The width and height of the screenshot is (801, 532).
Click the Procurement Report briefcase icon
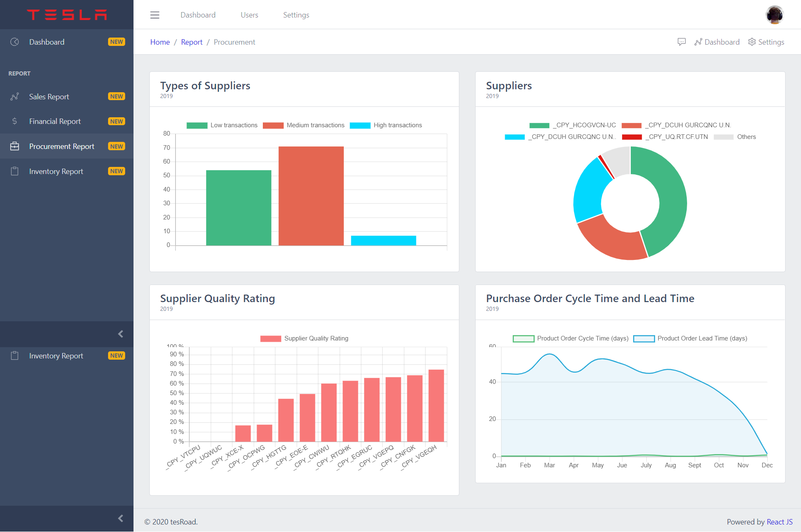point(15,146)
